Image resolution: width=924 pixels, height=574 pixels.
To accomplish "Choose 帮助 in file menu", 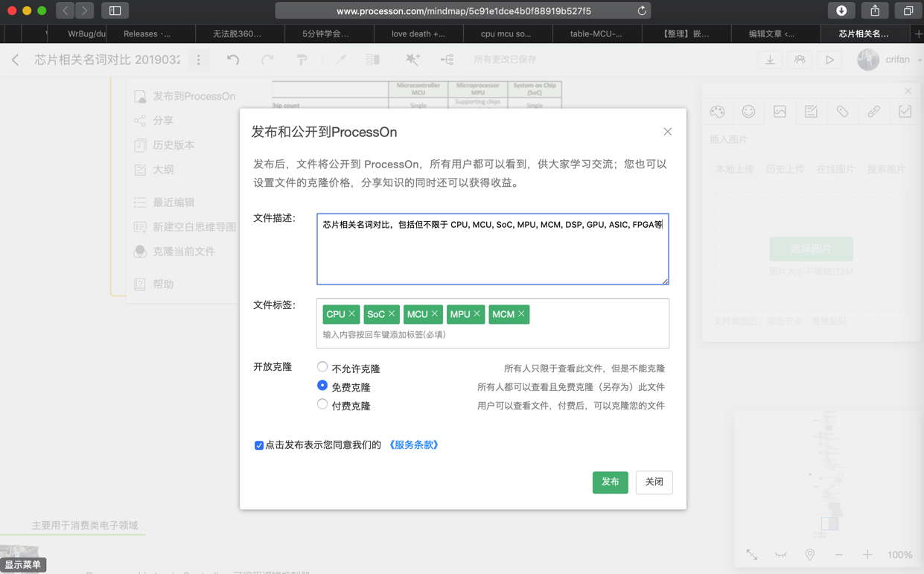I will pyautogui.click(x=154, y=284).
